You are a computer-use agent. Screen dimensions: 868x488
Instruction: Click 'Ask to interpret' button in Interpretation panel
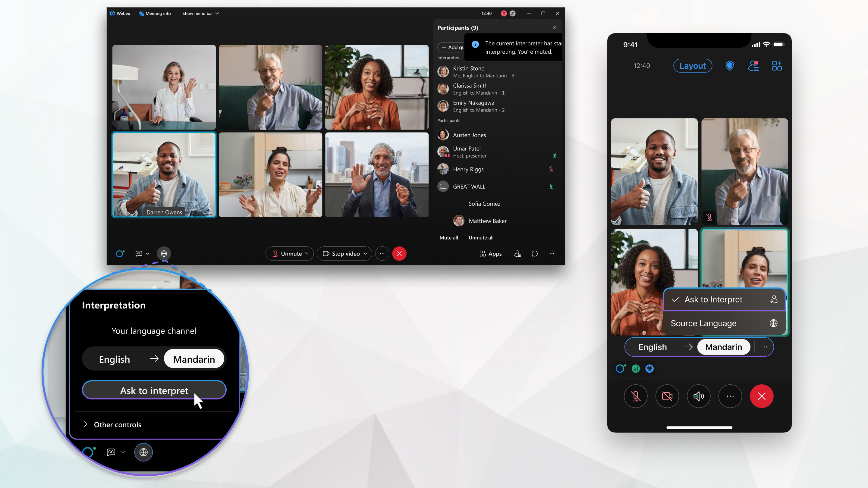coord(154,390)
